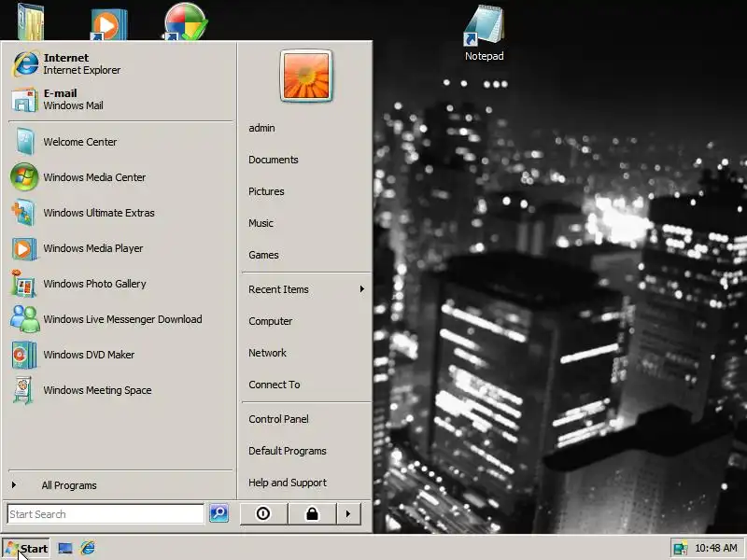Screen dimensions: 747x560
Task: Launch Windows Media Player icon in Start menu
Action: click(24, 248)
